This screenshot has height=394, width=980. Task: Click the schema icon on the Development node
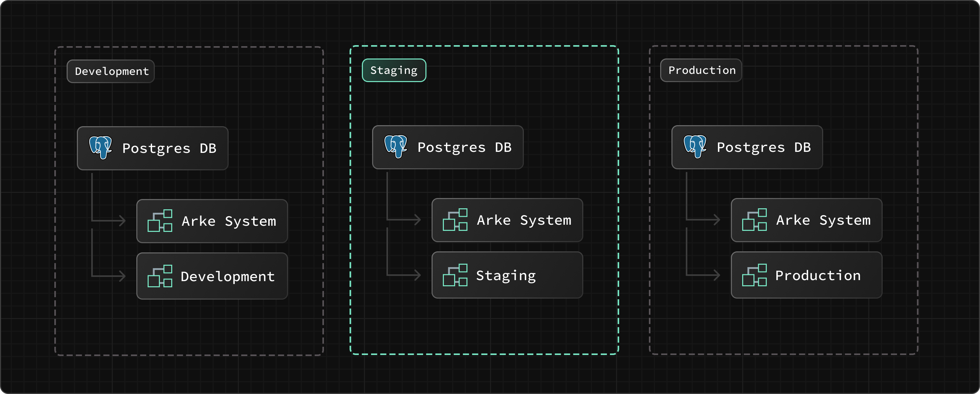(x=160, y=276)
